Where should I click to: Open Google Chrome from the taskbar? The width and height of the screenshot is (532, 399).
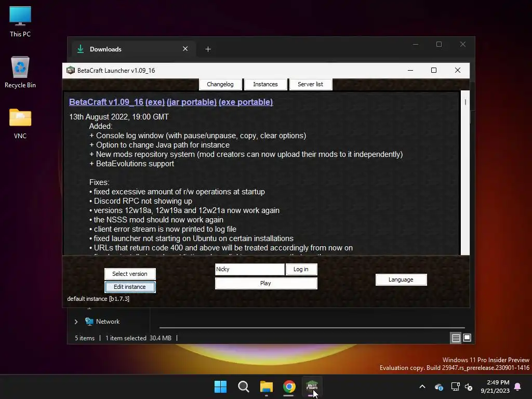pos(289,387)
